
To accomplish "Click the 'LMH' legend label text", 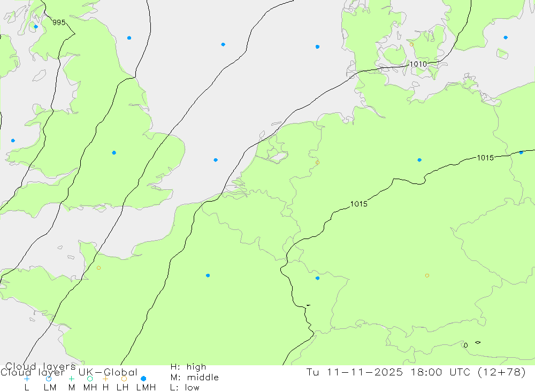I will pyautogui.click(x=146, y=388).
